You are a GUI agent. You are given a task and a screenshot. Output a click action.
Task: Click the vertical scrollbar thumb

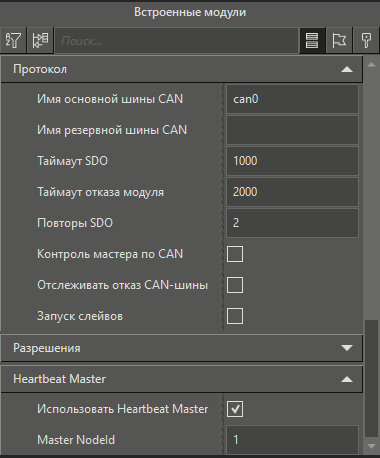371,378
